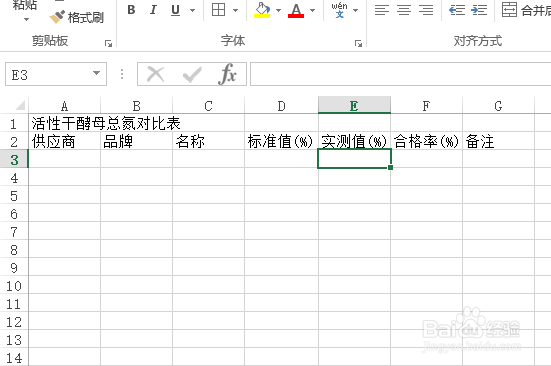This screenshot has height=366, width=551.
Task: Click the 合格率(%) cell
Action: [426, 141]
